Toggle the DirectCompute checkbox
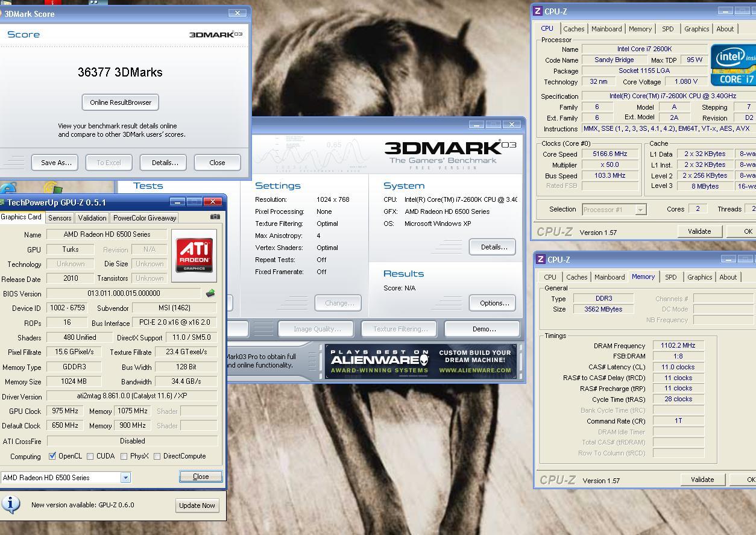The width and height of the screenshot is (756, 535). tap(157, 456)
